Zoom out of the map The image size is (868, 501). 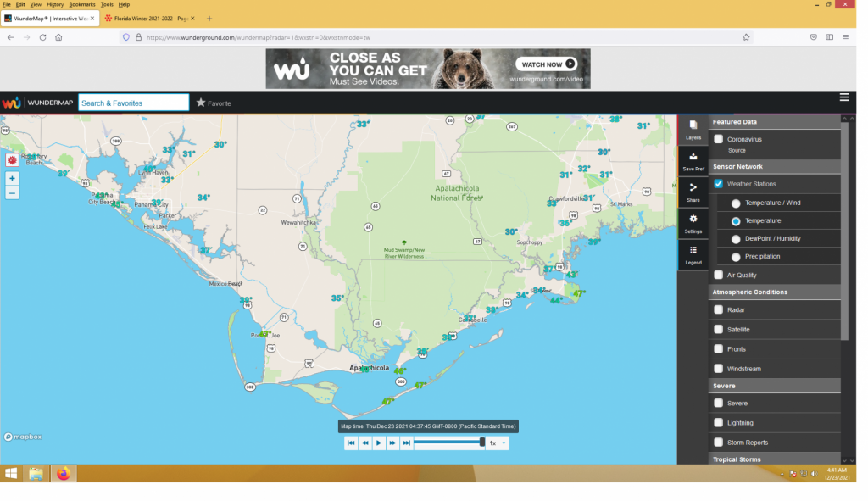click(x=12, y=193)
